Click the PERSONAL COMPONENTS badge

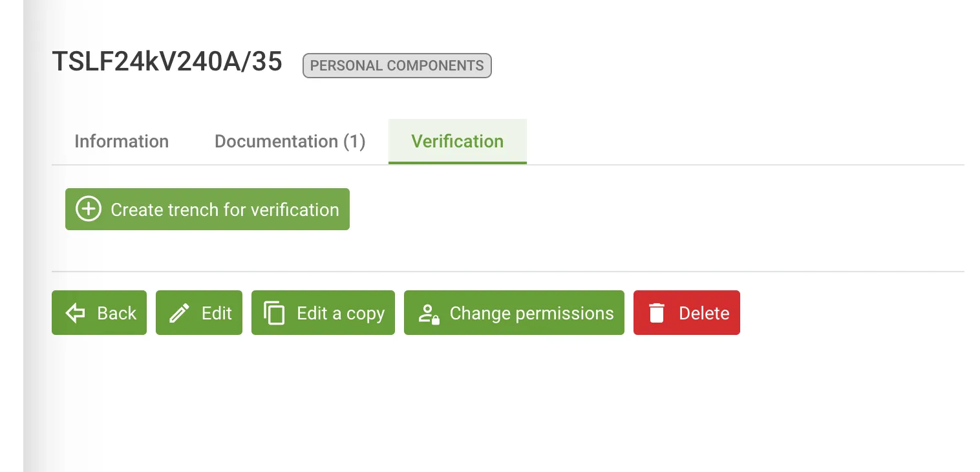coord(396,65)
